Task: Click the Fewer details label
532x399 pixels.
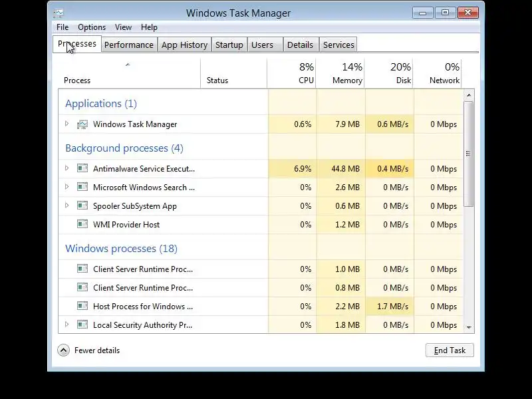Action: [x=97, y=350]
